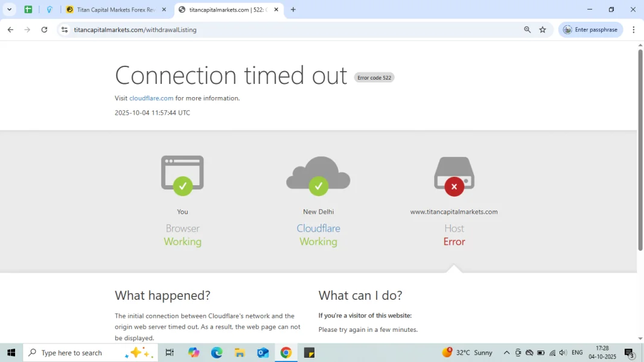The image size is (644, 362).
Task: Close the Titan Capital Markets Forex Review tab
Action: 164,10
